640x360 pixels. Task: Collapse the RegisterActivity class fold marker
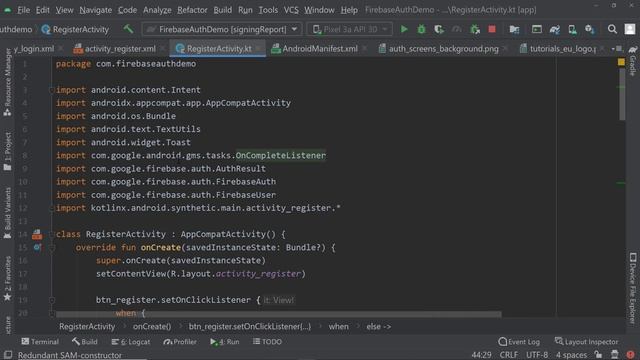(x=52, y=234)
